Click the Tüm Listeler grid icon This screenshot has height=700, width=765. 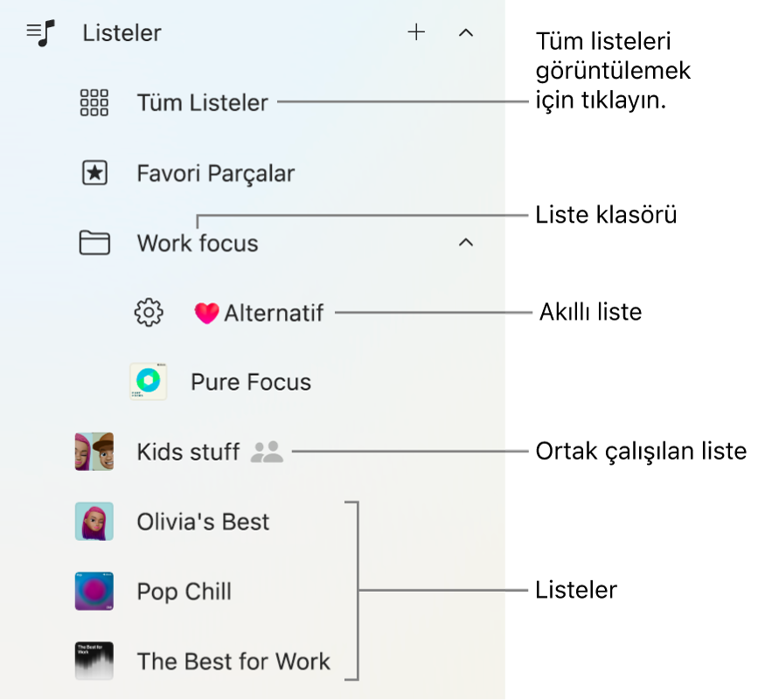[94, 103]
